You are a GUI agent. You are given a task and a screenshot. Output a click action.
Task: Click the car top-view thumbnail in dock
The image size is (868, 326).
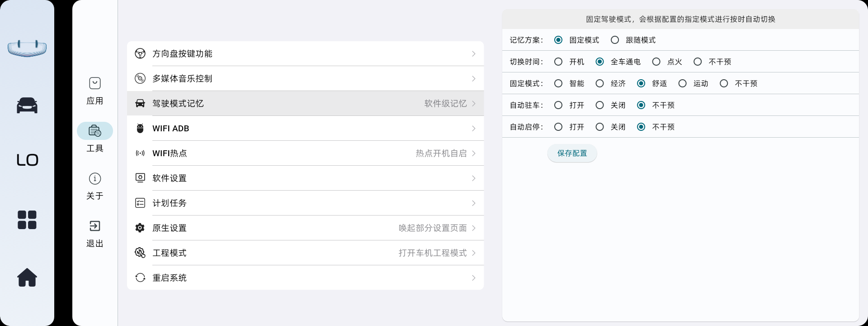[27, 48]
